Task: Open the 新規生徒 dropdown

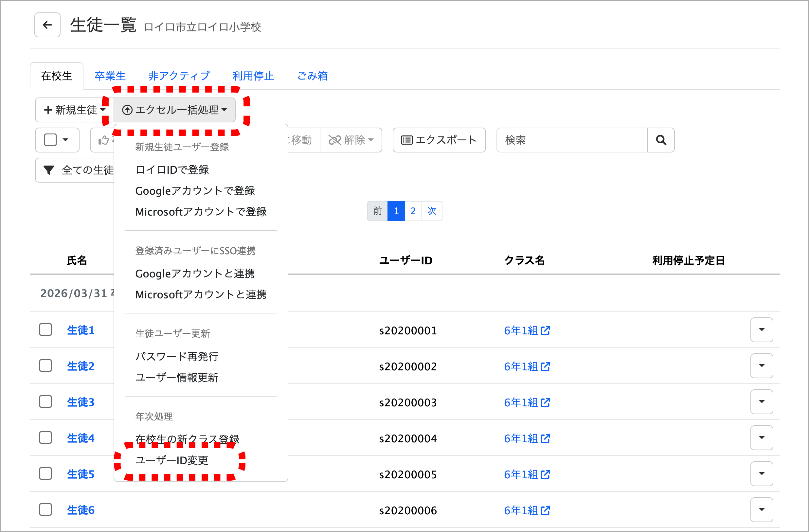Action: click(74, 110)
